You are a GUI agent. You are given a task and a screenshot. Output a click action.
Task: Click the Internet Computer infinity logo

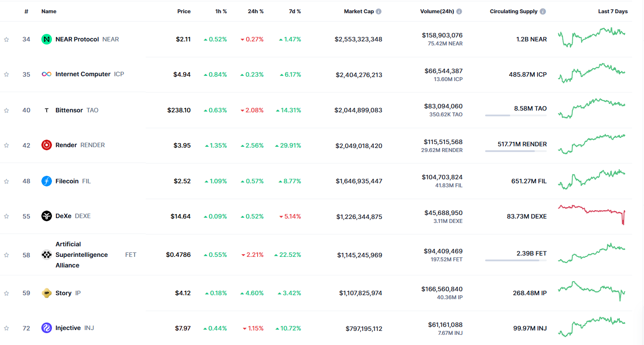(47, 74)
